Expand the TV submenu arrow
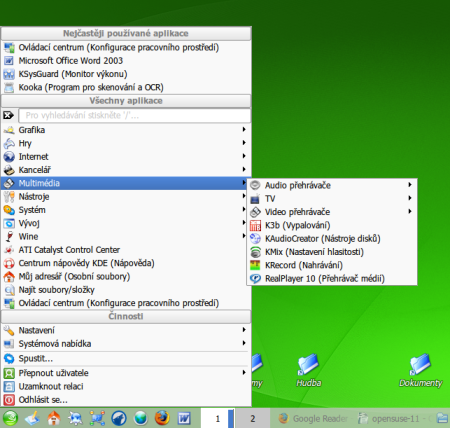 coord(410,198)
